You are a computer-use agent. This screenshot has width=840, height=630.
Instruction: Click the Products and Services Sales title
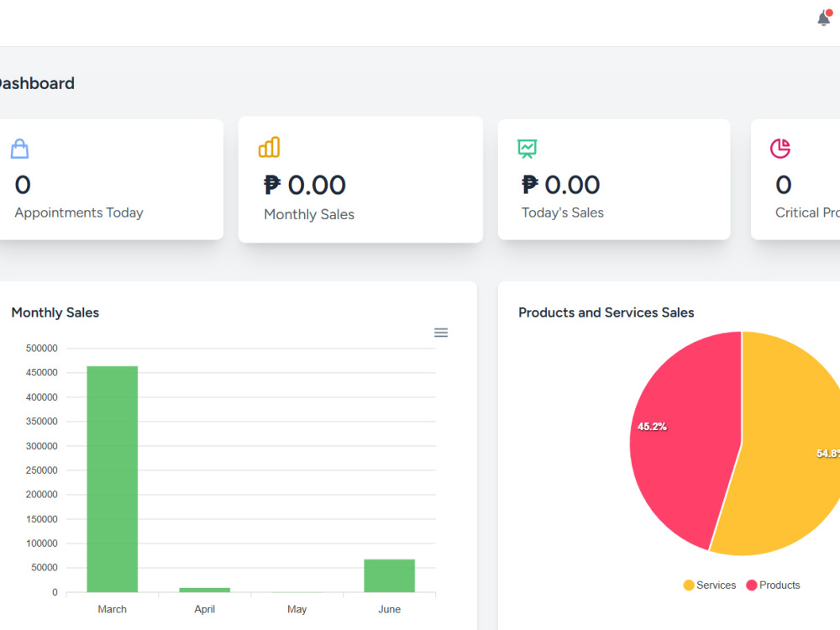pos(606,312)
